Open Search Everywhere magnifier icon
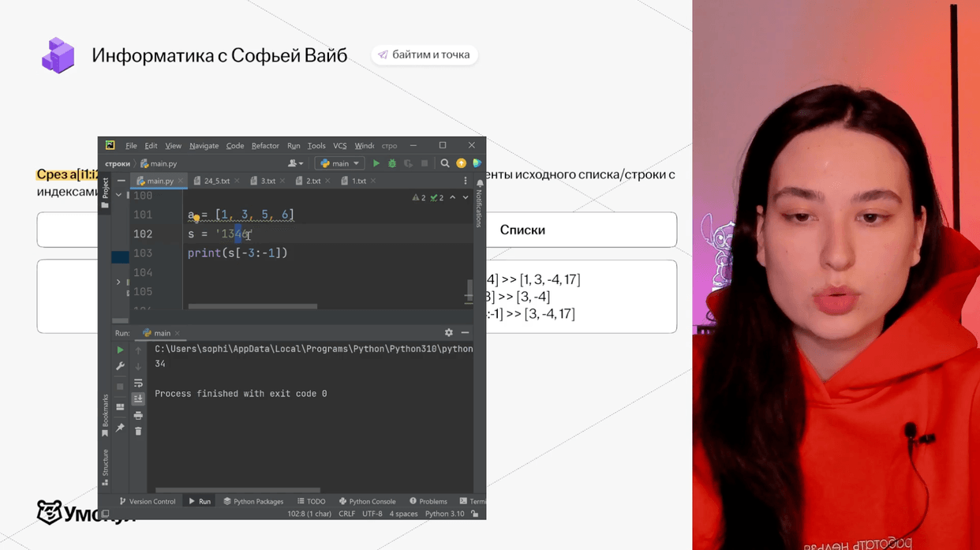The width and height of the screenshot is (980, 550). (445, 163)
